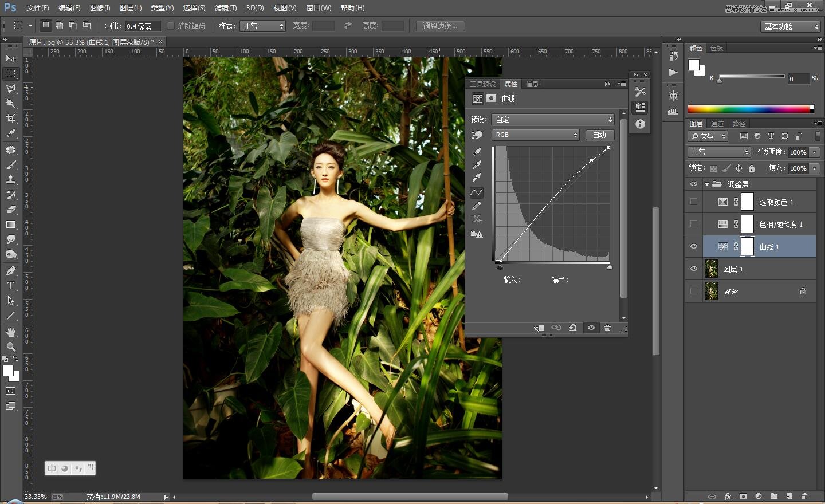Open the 滤镜(T) menu
Viewport: 825px width, 504px height.
[225, 8]
